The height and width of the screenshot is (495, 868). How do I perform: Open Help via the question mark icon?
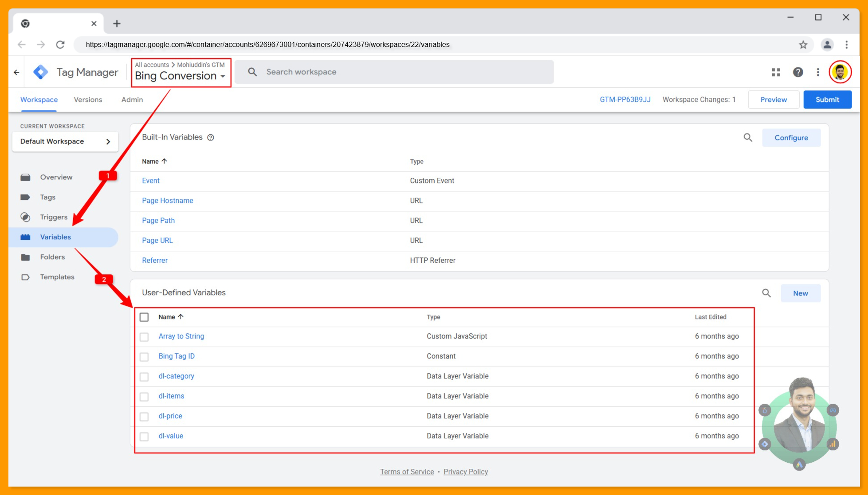click(x=798, y=72)
